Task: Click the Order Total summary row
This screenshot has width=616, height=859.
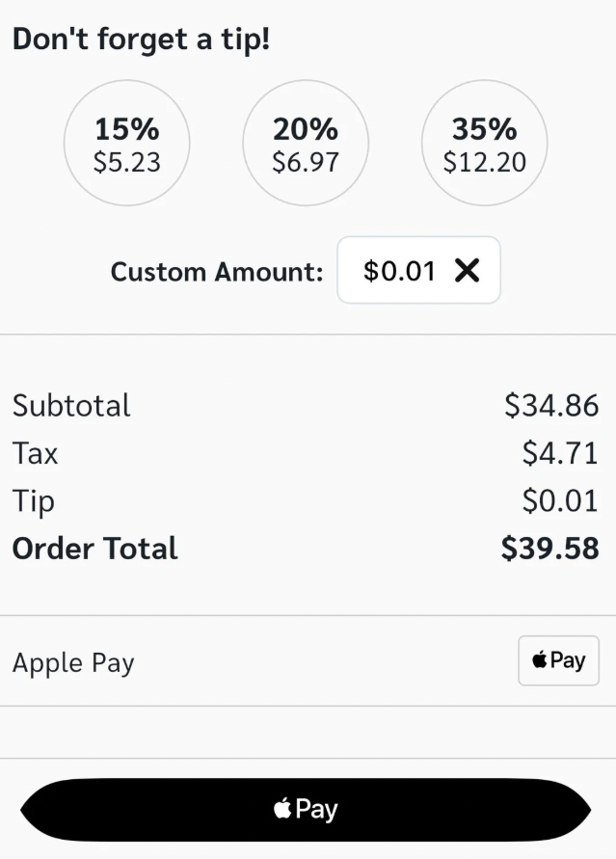Action: [x=308, y=549]
